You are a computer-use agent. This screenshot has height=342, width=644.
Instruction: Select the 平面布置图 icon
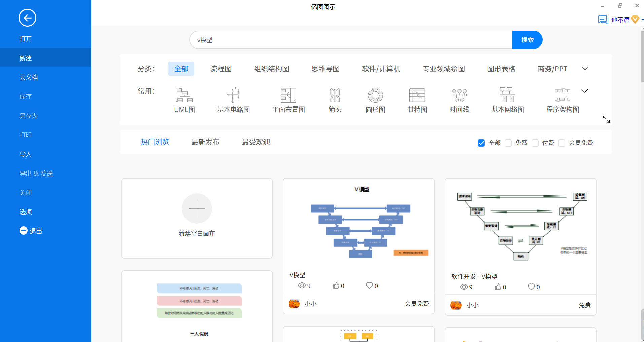pyautogui.click(x=289, y=95)
